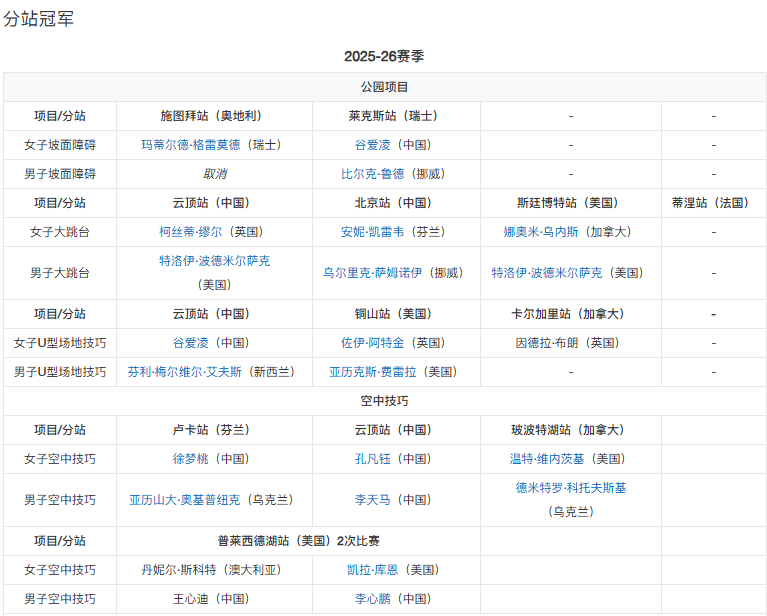The width and height of the screenshot is (767, 616).
Task: Click 取消 cell in 男子坡面障碍 row
Action: pyautogui.click(x=214, y=174)
